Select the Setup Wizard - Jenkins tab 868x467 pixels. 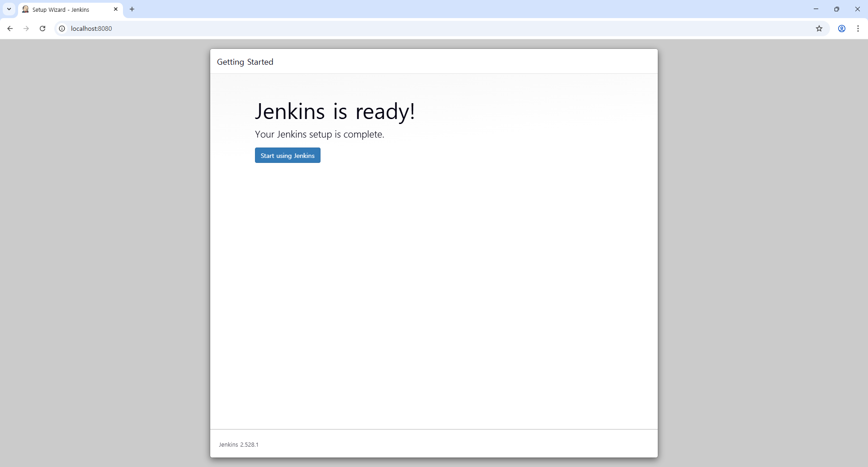(71, 10)
